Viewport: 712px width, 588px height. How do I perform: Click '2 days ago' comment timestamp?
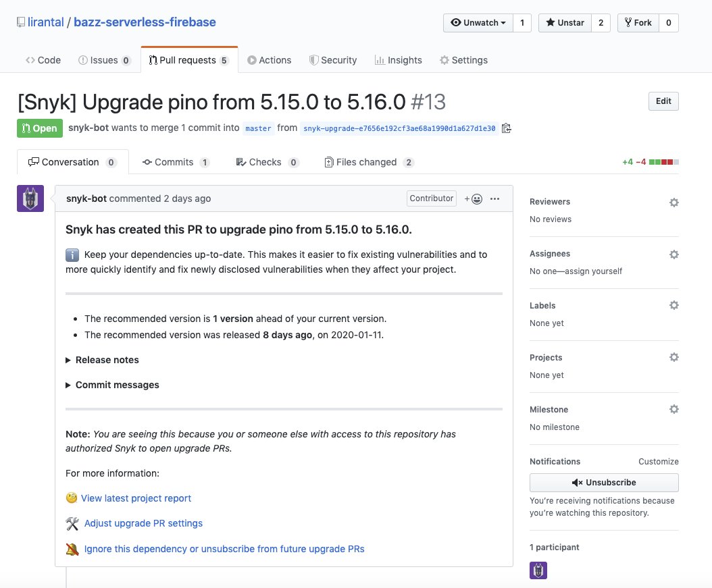coord(187,198)
